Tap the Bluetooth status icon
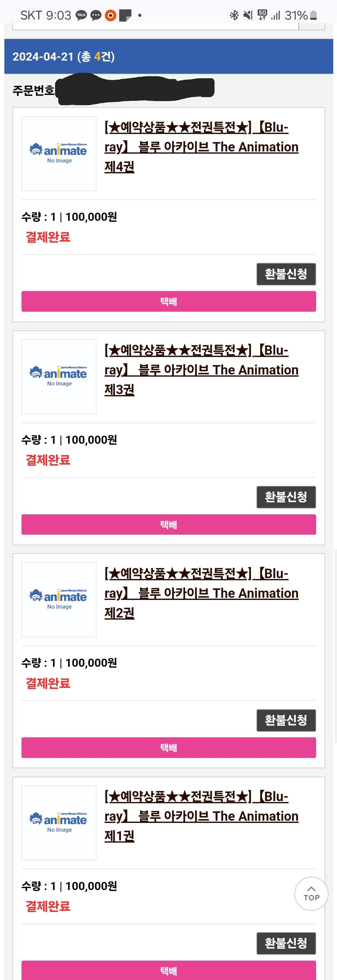Screen dimensions: 337x980 [234, 15]
